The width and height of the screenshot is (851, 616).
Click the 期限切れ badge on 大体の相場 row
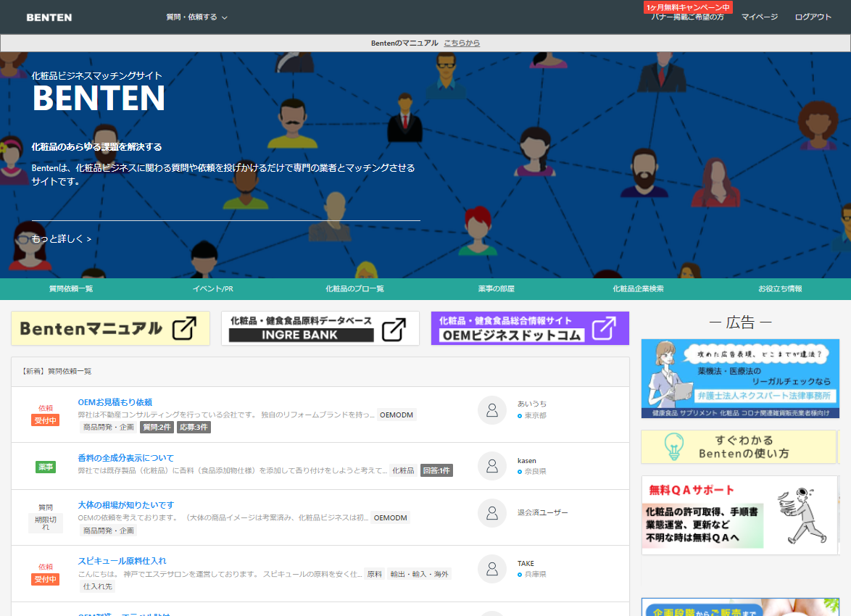(46, 523)
